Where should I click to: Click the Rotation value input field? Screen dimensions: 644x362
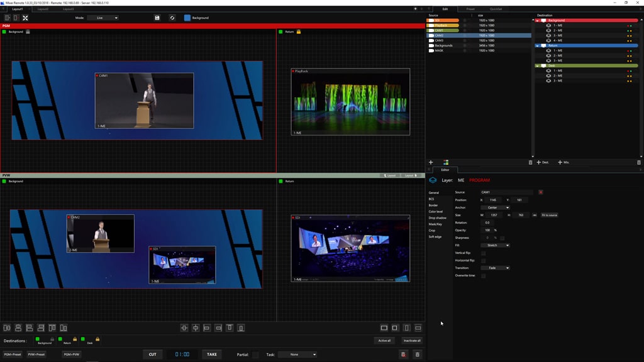(487, 222)
